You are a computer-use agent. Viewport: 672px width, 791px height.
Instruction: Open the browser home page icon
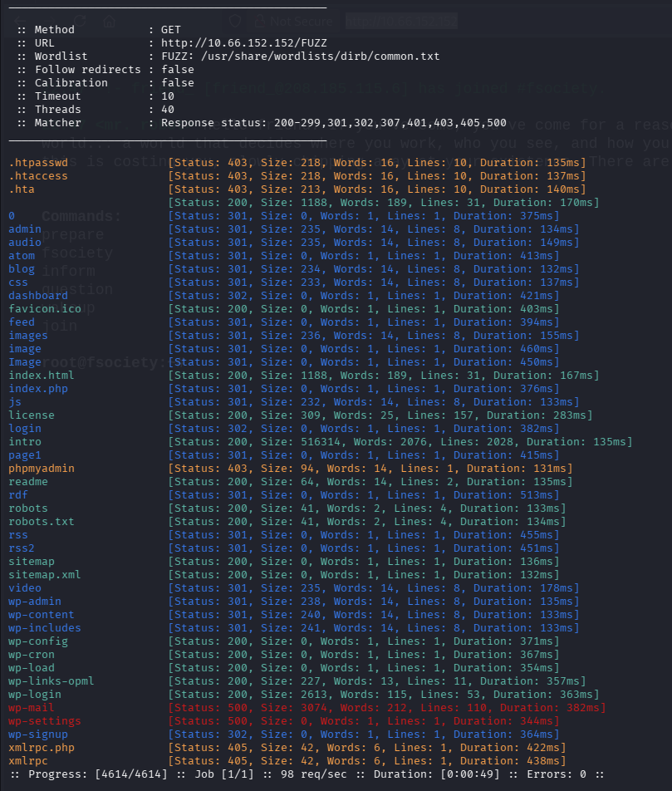point(108,21)
